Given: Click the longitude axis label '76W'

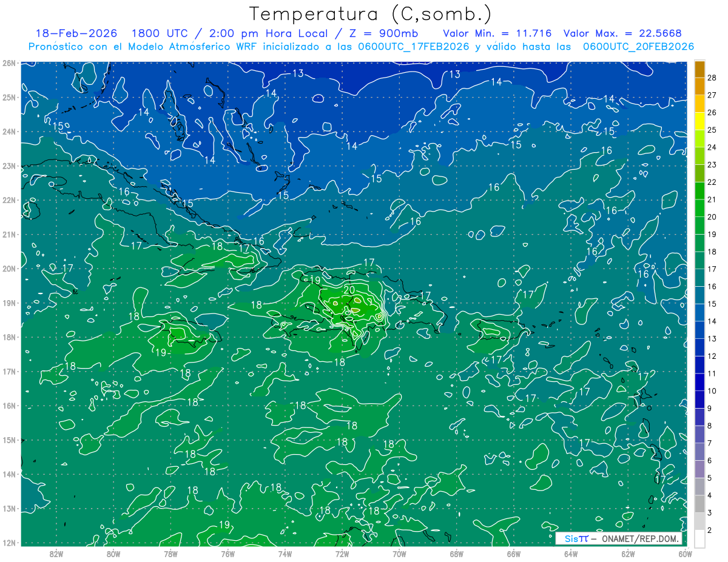Looking at the screenshot, I should 227,554.
